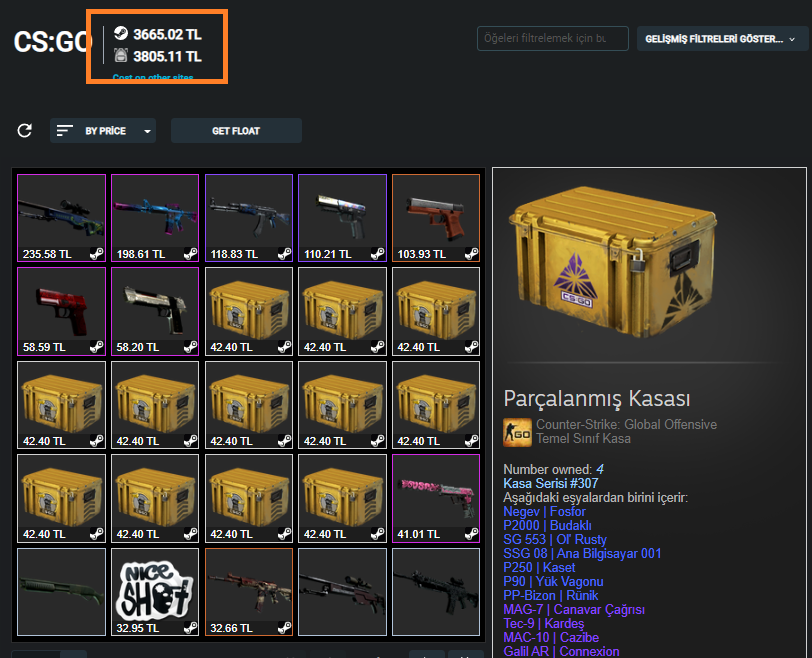Click the Steam icon on 103.93 TL Glock

pos(471,254)
